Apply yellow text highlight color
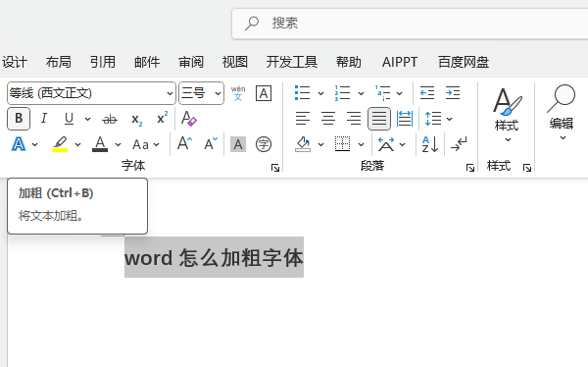Viewport: 588px width, 367px height. pos(60,144)
